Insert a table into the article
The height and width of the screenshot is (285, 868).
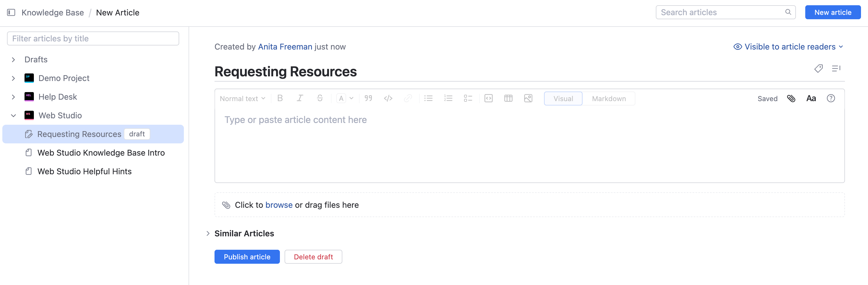click(x=508, y=98)
